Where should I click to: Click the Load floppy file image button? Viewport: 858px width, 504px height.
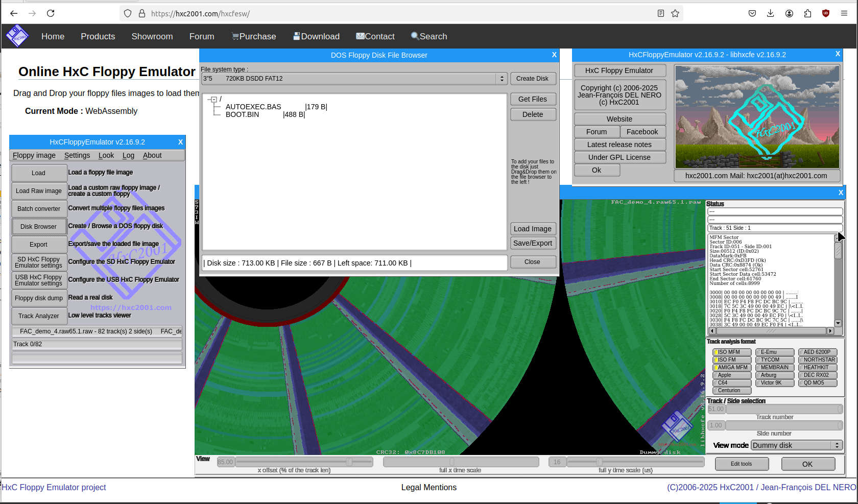(x=39, y=173)
